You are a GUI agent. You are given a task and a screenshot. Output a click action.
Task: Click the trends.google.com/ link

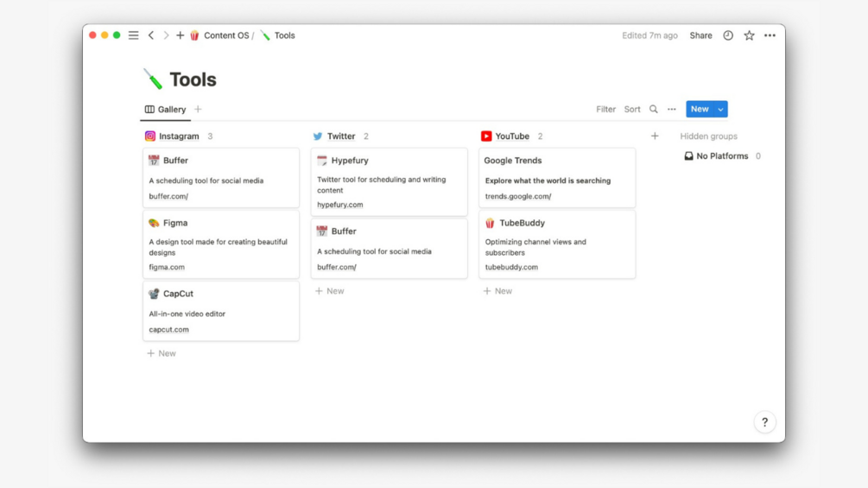518,196
